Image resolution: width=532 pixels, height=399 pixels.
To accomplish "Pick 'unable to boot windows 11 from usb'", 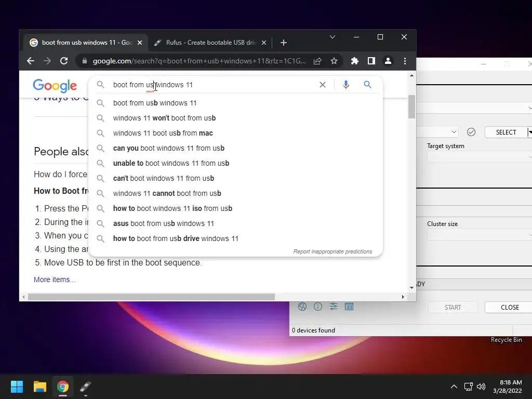I will [235, 163].
